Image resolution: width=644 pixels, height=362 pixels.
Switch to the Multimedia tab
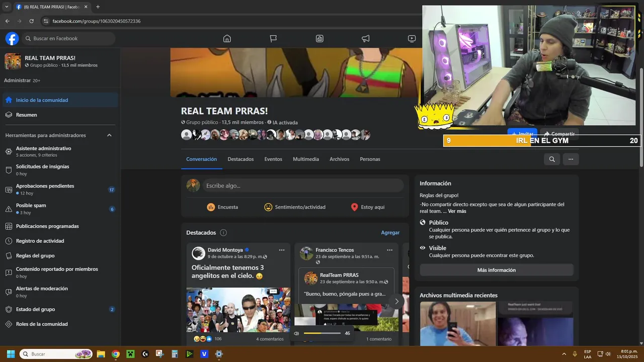(x=306, y=159)
